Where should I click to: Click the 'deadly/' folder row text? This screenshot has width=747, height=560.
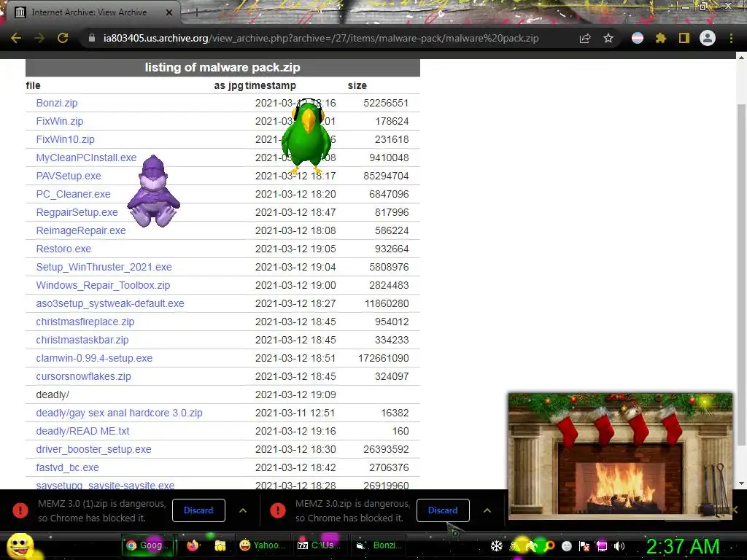tap(53, 394)
